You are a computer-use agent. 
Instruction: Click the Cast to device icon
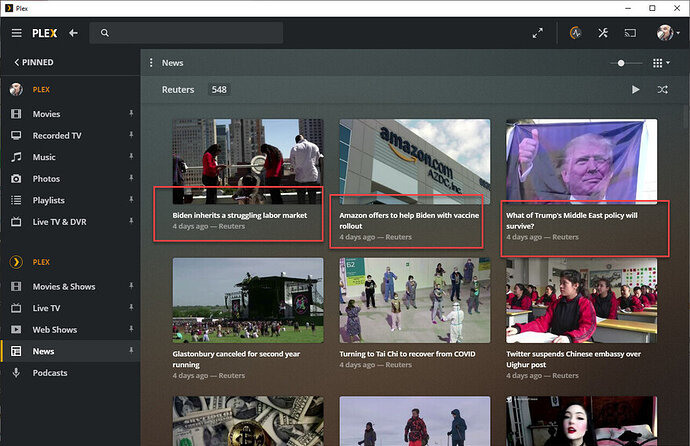tap(631, 33)
